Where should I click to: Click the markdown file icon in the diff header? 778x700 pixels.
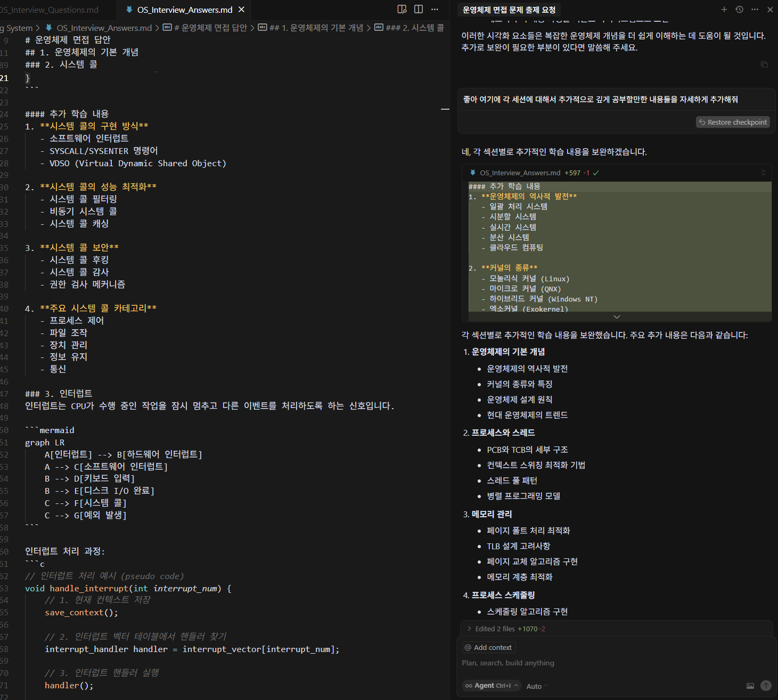[473, 173]
